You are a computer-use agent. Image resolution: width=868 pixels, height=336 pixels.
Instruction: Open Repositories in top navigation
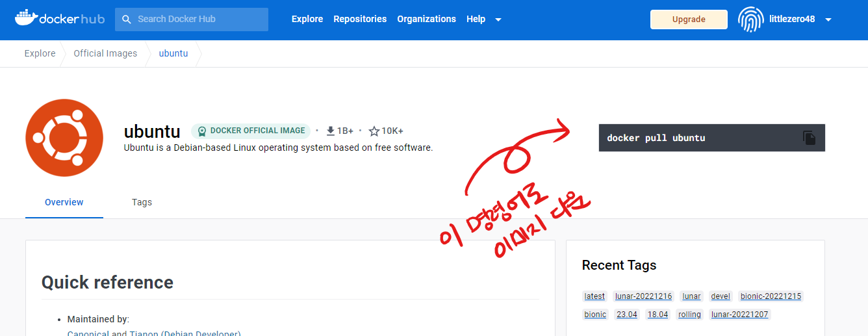point(360,19)
